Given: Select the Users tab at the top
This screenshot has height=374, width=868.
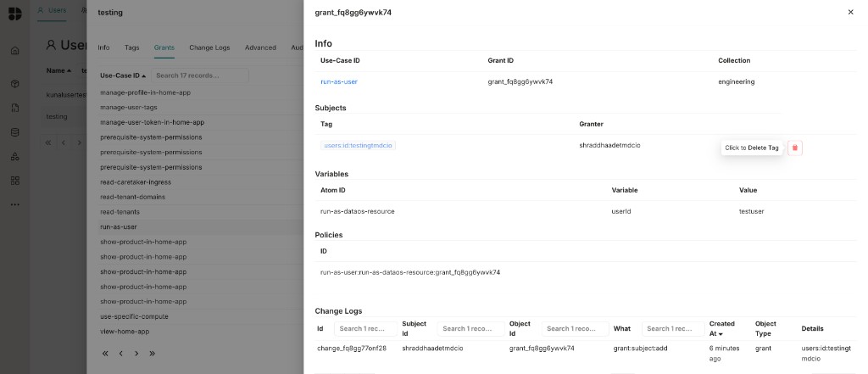Looking at the screenshot, I should 52,10.
